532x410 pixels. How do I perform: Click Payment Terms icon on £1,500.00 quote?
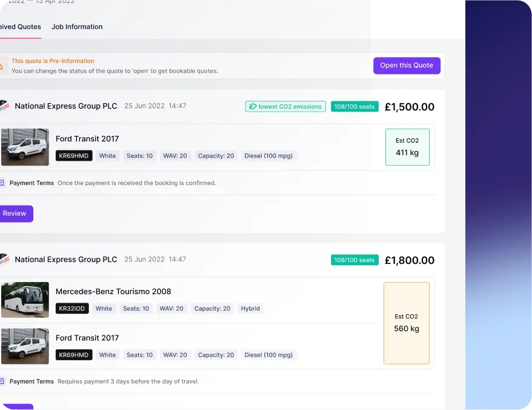pos(2,183)
